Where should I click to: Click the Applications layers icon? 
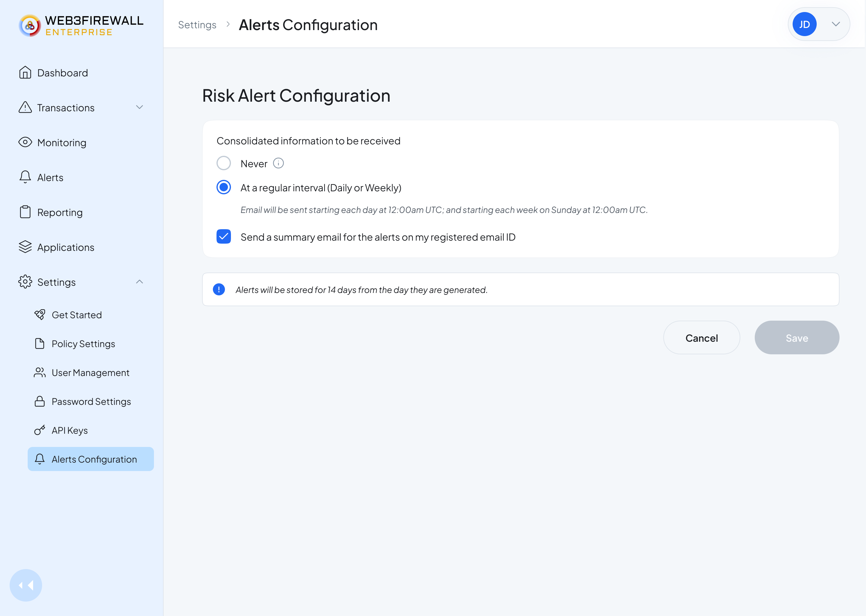pyautogui.click(x=25, y=247)
